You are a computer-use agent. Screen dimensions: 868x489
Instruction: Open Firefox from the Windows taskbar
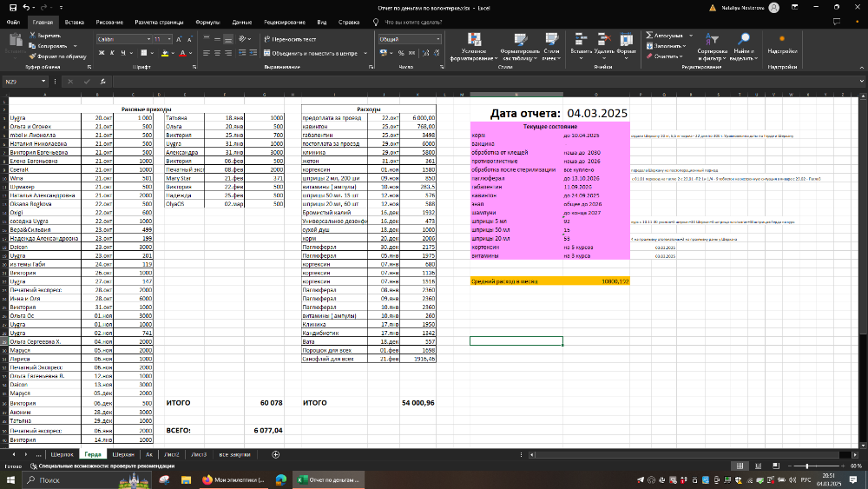tap(207, 479)
